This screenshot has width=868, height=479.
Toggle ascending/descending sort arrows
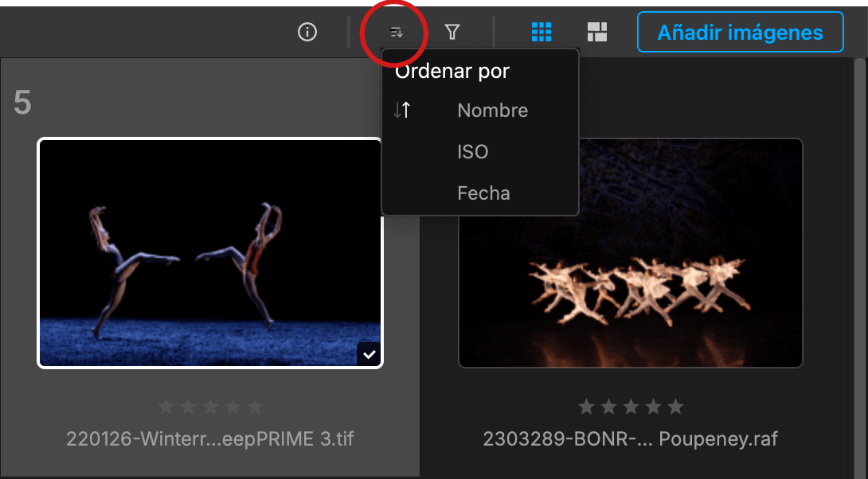402,110
